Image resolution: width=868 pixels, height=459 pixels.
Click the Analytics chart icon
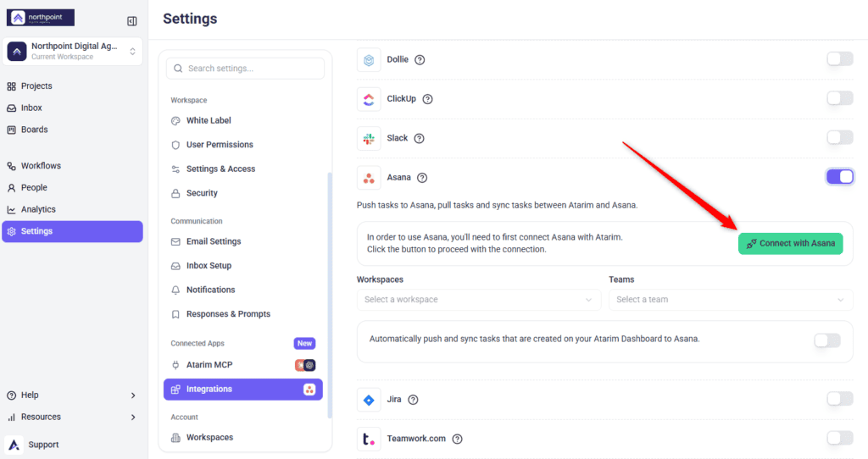pos(11,209)
